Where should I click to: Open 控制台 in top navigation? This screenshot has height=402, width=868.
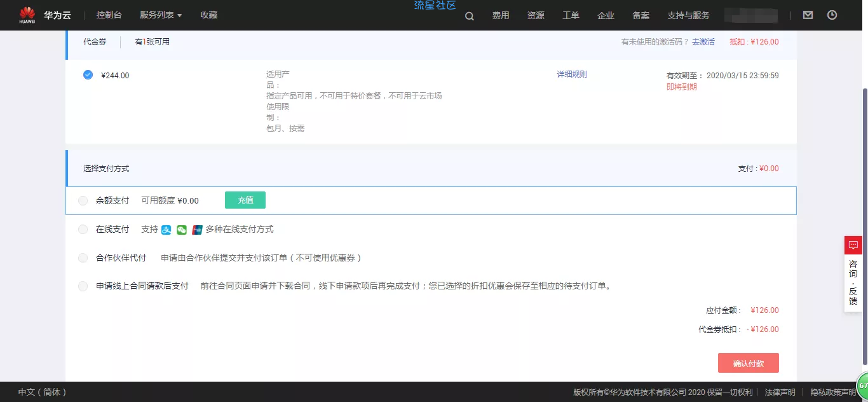(109, 15)
